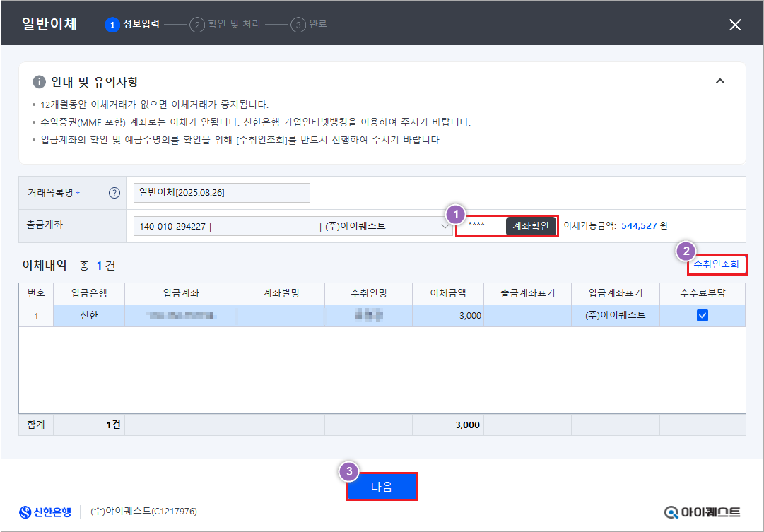Open the 출금계좌 account dropdown
764x532 pixels.
[x=445, y=226]
